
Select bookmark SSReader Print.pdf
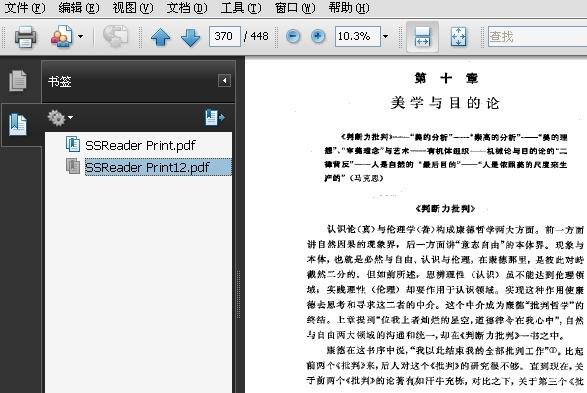coord(140,145)
